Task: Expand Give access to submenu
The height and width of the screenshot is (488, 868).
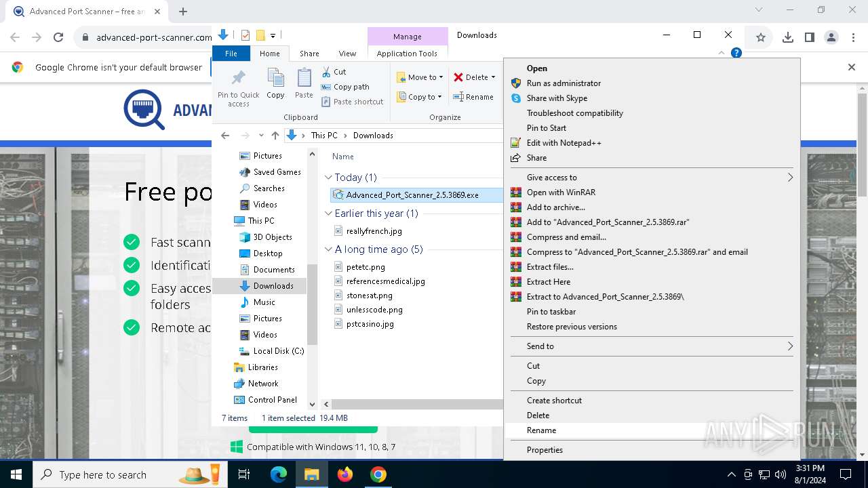Action: pyautogui.click(x=652, y=178)
